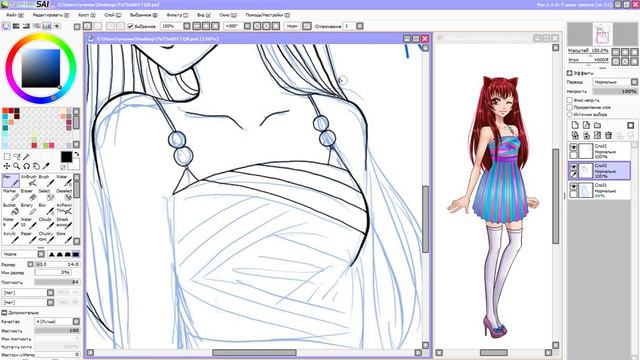
Task: Open the Слой menu
Action: click(113, 15)
